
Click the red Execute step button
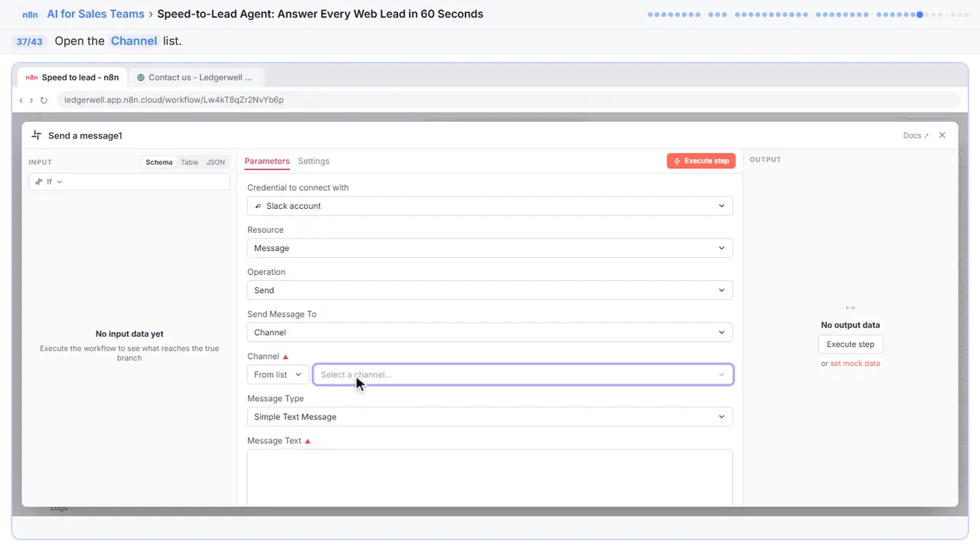pyautogui.click(x=701, y=161)
